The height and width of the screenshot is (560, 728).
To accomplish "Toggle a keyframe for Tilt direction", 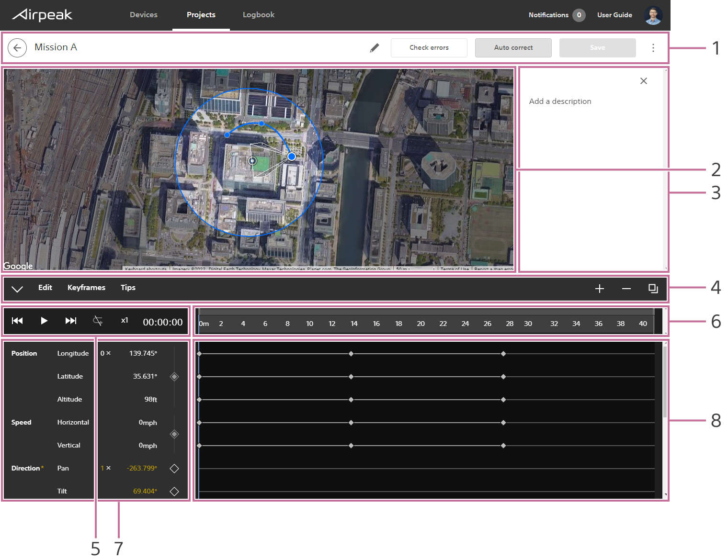I will coord(174,491).
